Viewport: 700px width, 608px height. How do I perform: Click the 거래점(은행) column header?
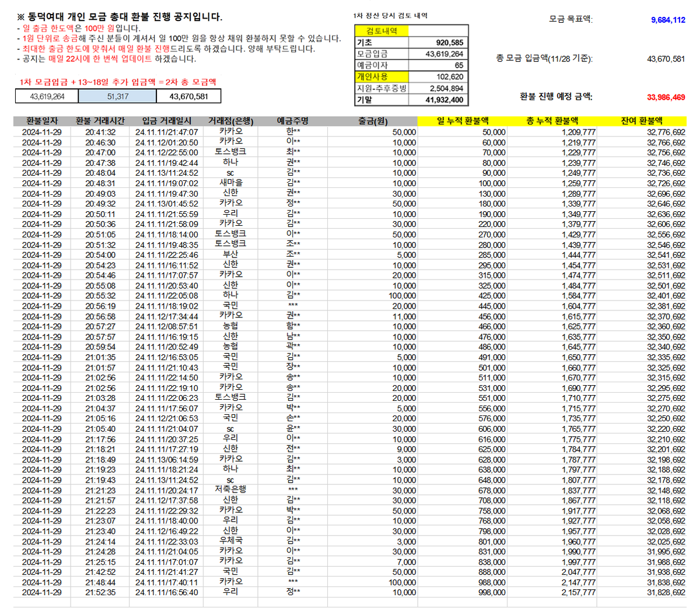pos(232,121)
